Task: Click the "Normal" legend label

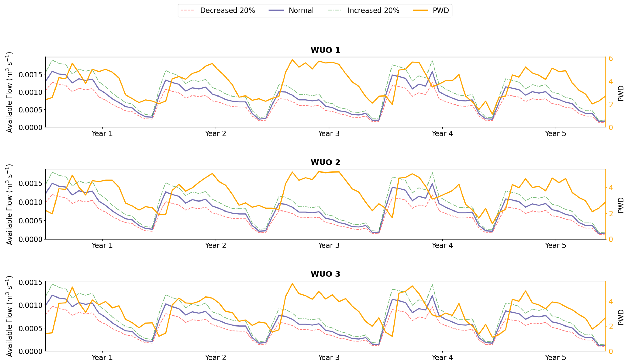Action: pos(301,11)
